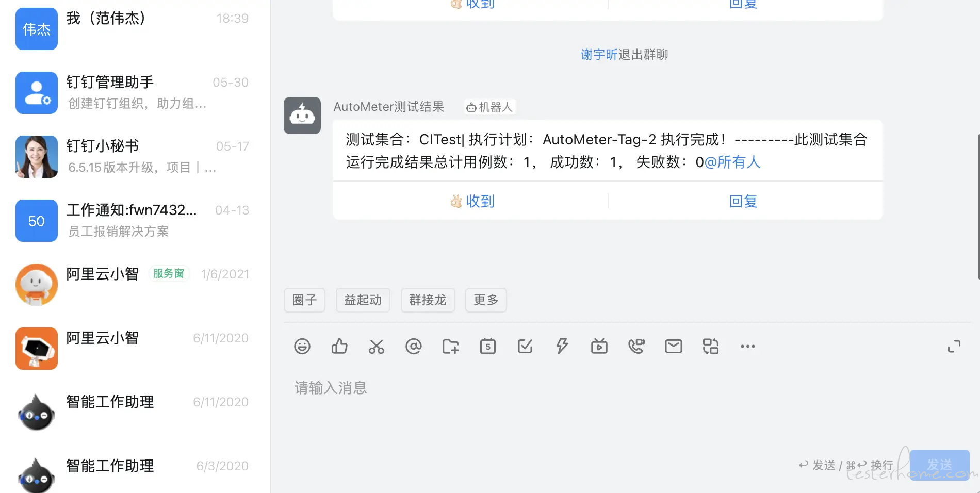Click the AutoMeter robot avatar
The image size is (980, 493).
click(302, 116)
